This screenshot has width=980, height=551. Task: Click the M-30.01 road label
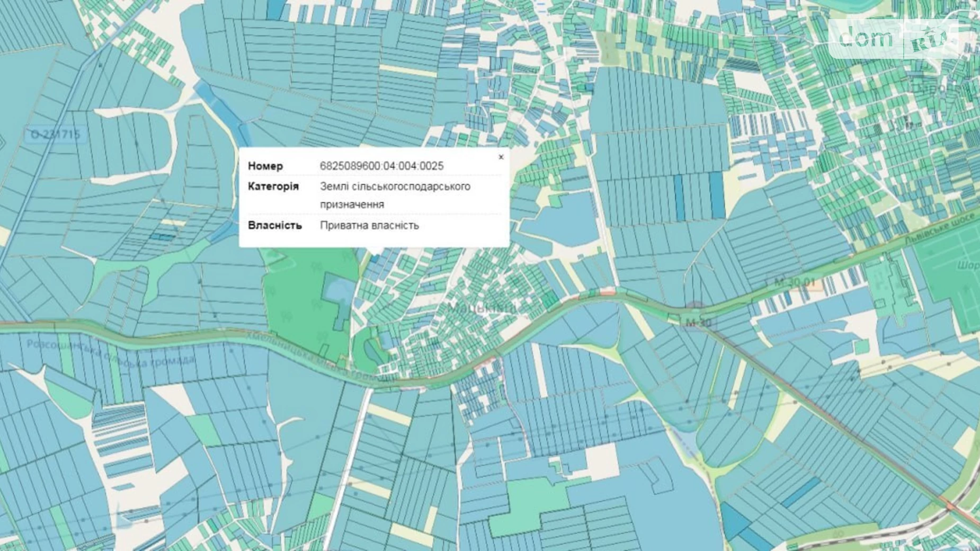795,282
